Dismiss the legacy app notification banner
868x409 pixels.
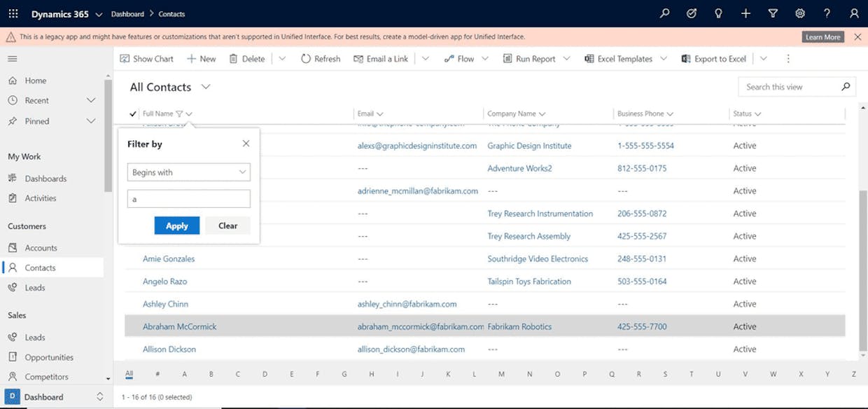(857, 37)
